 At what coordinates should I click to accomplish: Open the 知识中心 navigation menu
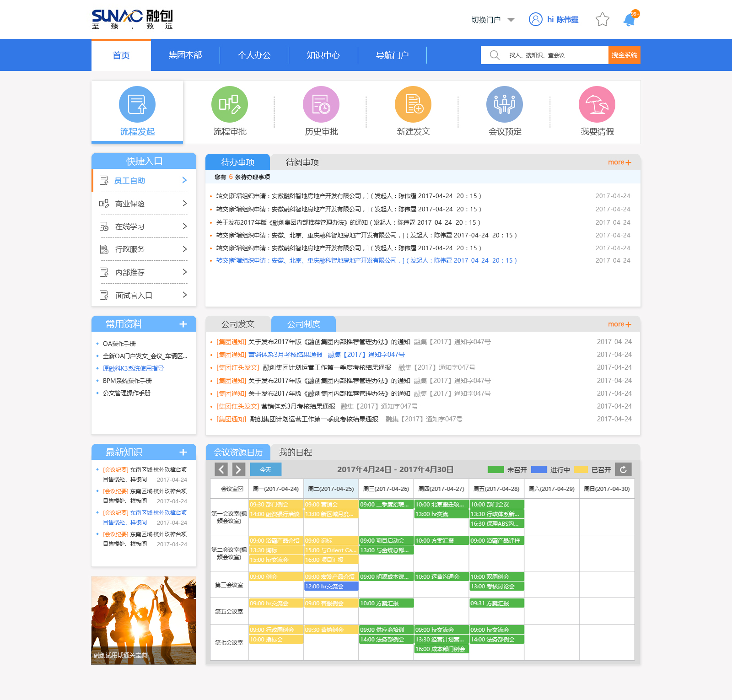[323, 55]
